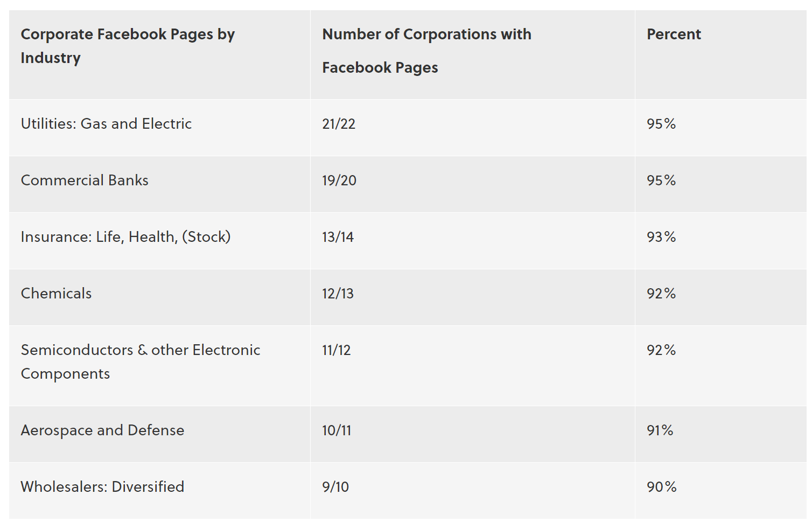Click the 19/20 value cell
The image size is (812, 522).
(x=339, y=180)
